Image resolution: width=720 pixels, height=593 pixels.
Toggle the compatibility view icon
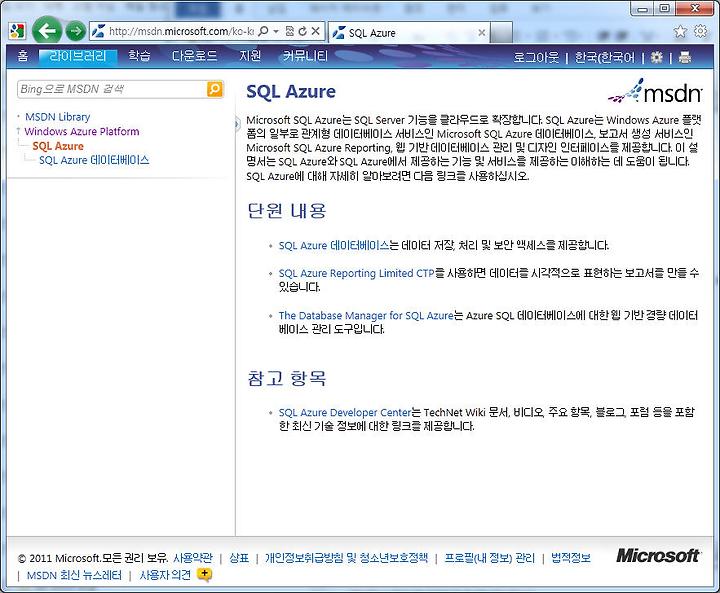tap(289, 31)
